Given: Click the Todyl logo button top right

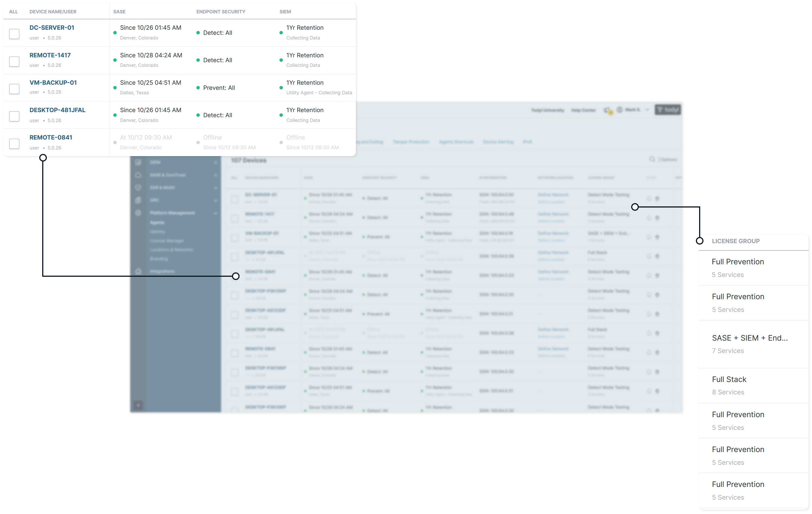Looking at the screenshot, I should point(668,110).
